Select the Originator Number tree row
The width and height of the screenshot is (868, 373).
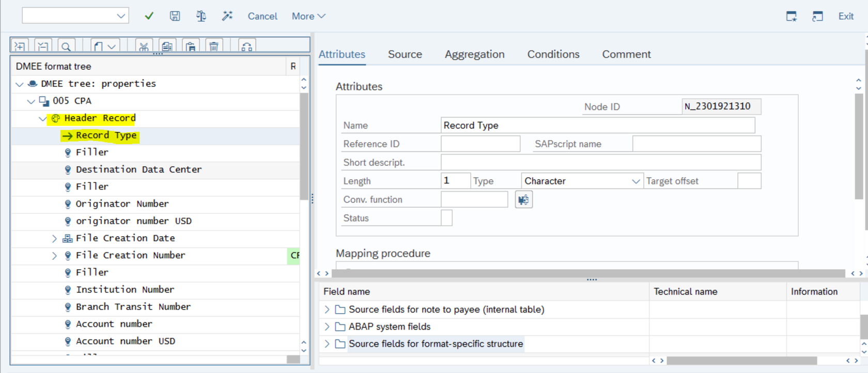click(x=155, y=204)
